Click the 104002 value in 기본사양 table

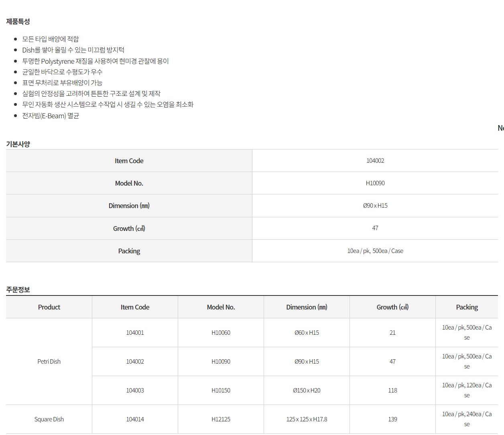coord(375,161)
